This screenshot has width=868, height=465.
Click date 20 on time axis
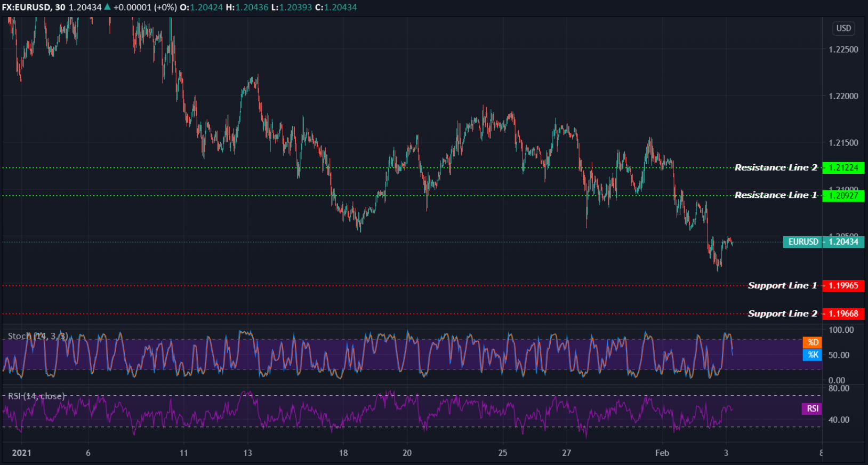407,453
